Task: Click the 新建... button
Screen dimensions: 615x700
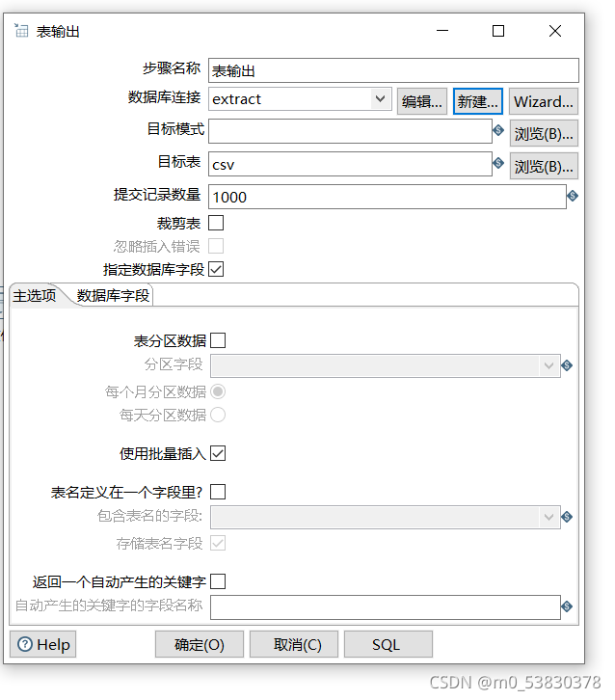Action: pos(477,101)
